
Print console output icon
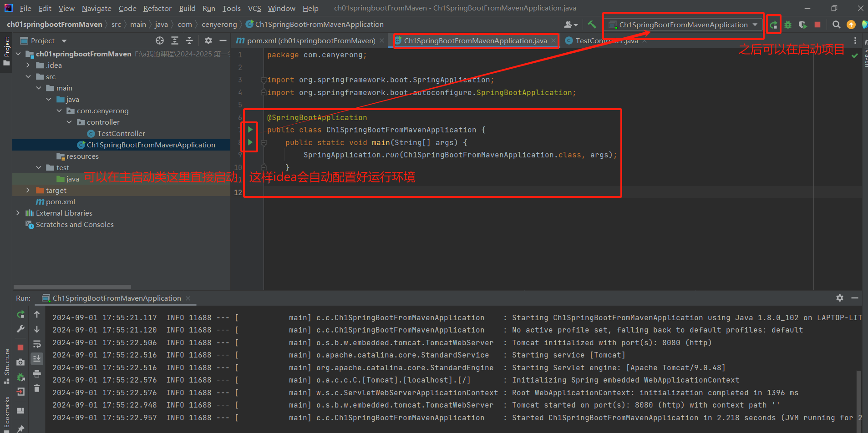click(37, 373)
